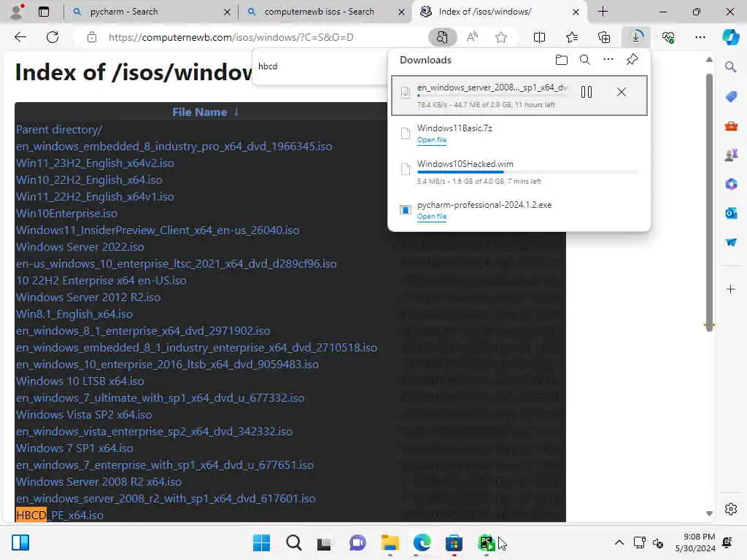Click the address bar URL
Screen dimensions: 747x560
point(231,37)
